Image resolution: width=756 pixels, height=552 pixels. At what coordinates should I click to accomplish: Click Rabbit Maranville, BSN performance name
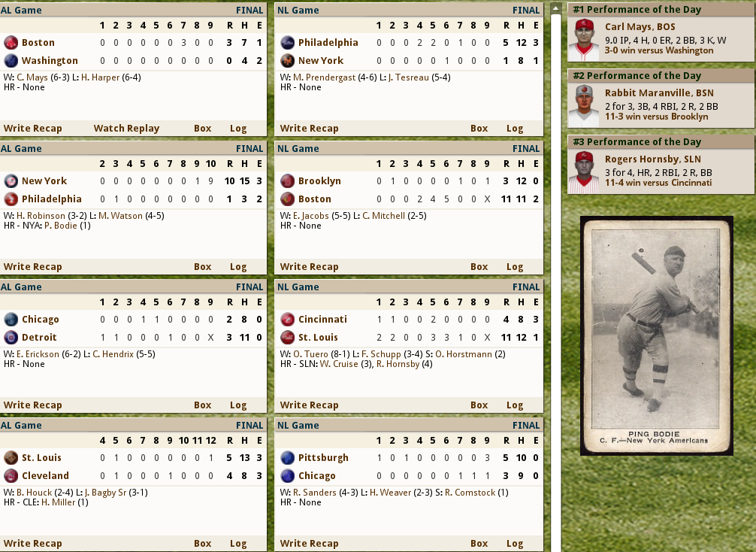(x=659, y=93)
